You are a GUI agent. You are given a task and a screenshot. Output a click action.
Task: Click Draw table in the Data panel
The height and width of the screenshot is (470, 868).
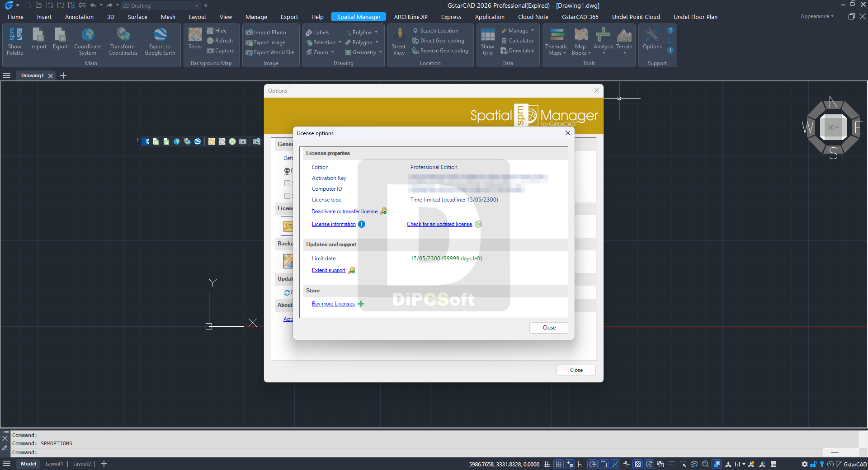tap(518, 51)
